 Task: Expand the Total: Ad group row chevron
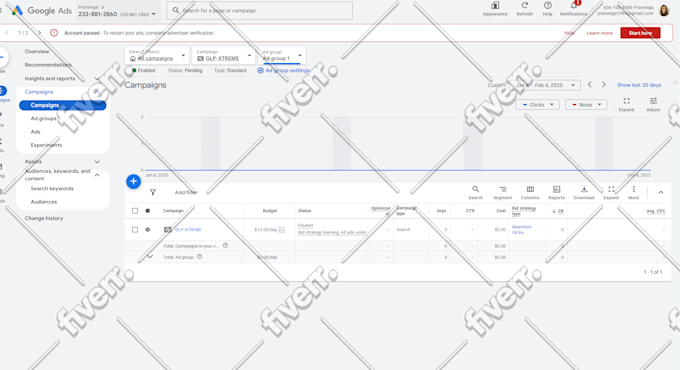(x=150, y=257)
